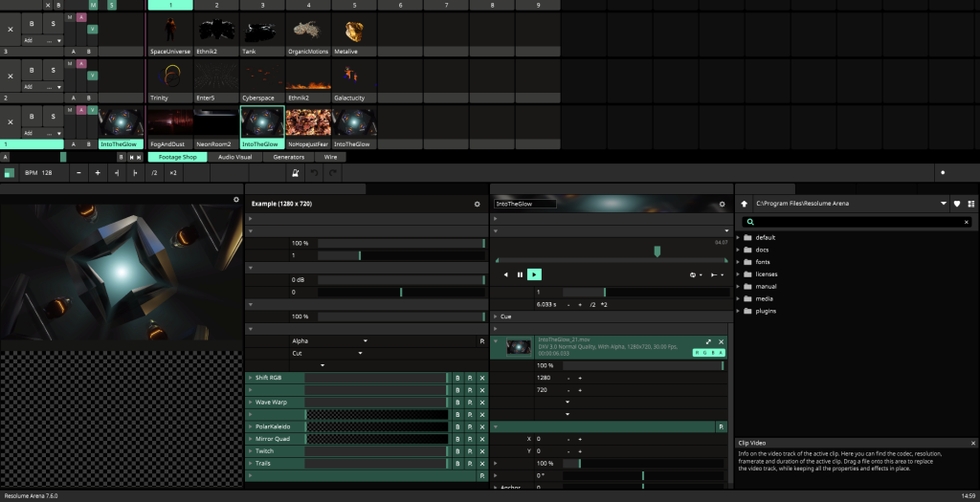Image resolution: width=980 pixels, height=502 pixels.
Task: Switch the file browser to grid view
Action: tap(970, 204)
